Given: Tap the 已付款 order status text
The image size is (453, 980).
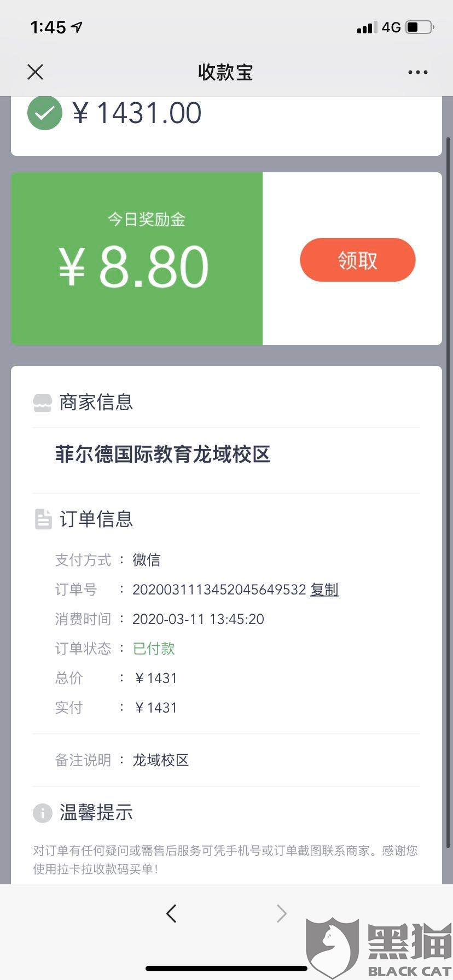Looking at the screenshot, I should tap(154, 649).
